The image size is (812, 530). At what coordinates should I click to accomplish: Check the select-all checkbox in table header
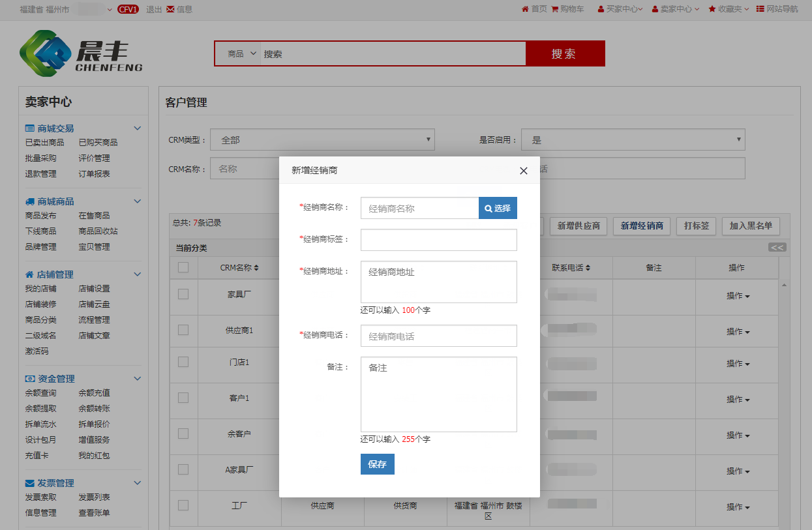183,267
